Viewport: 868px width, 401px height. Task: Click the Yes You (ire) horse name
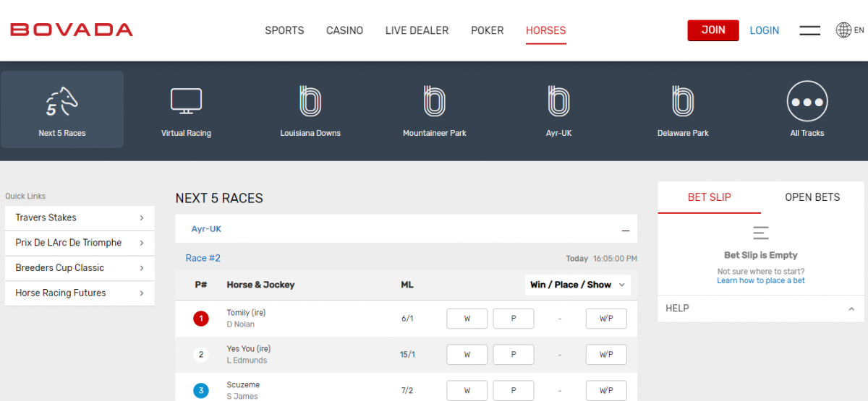[248, 349]
